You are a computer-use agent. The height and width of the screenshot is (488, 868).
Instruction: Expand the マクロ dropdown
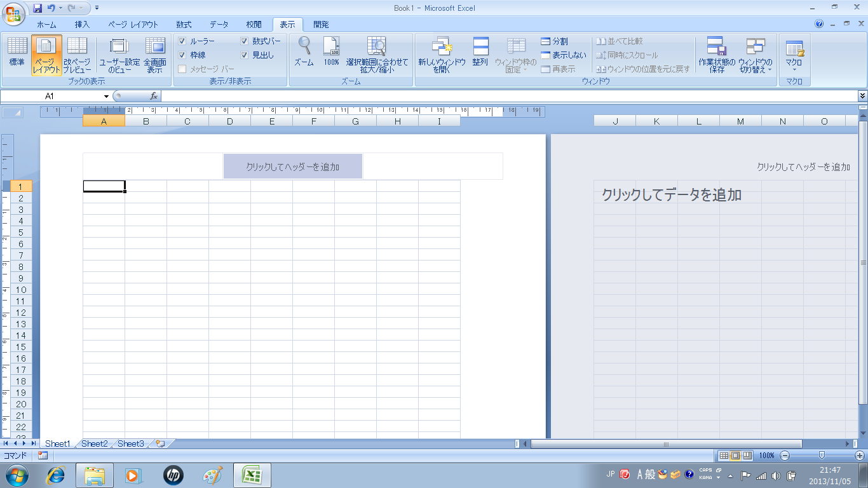coord(794,69)
